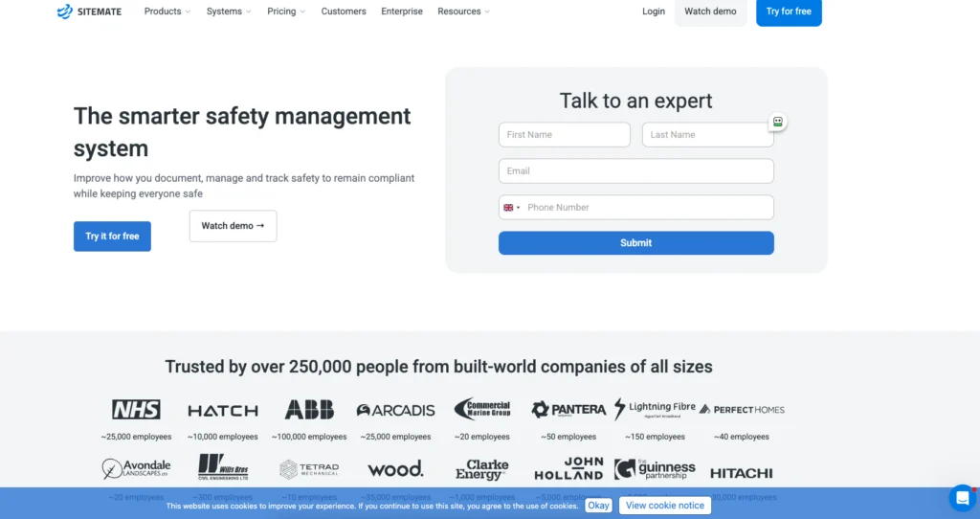Click Watch demo in the top navigation
980x519 pixels.
point(711,11)
